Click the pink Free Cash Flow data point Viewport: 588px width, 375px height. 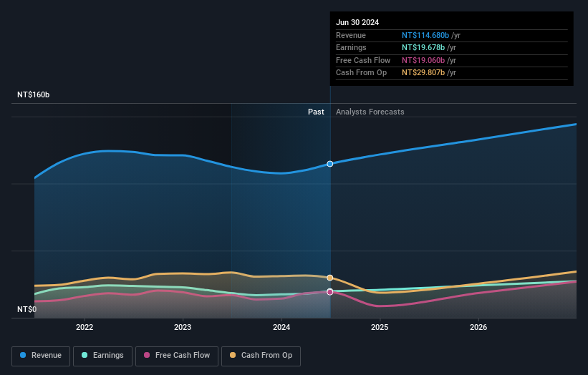click(330, 292)
